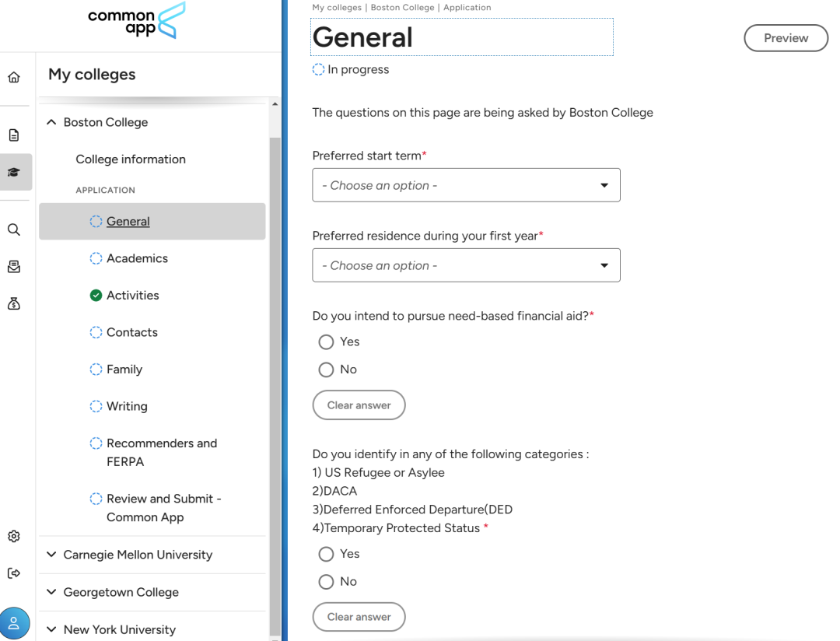Click My colleges breadcrumb link
Image resolution: width=840 pixels, height=641 pixels.
click(337, 8)
